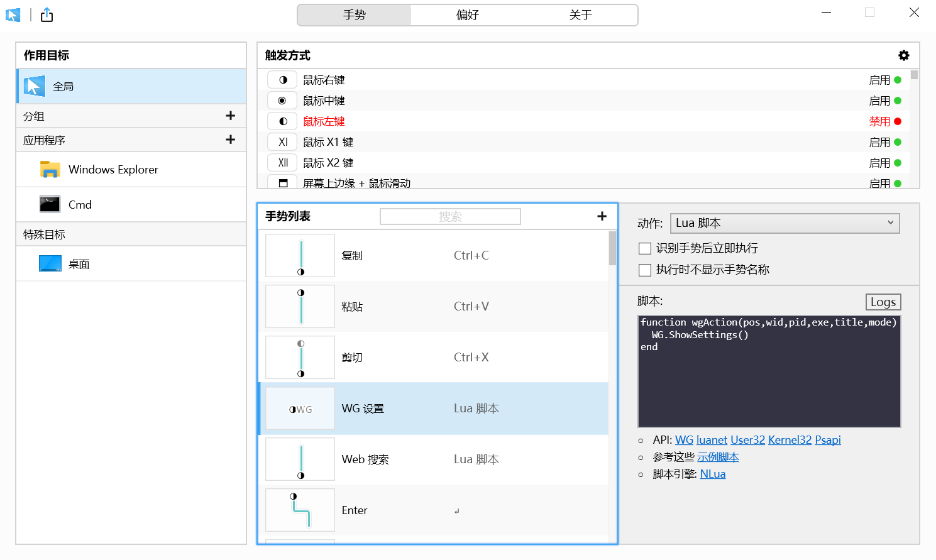The height and width of the screenshot is (560, 936).
Task: Click the WG 设置 gesture thumbnail
Action: click(x=300, y=409)
